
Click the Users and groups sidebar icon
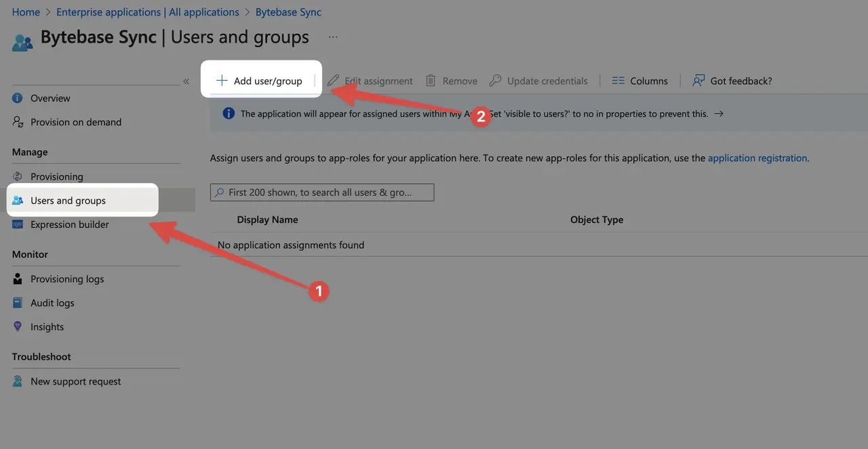coord(18,200)
